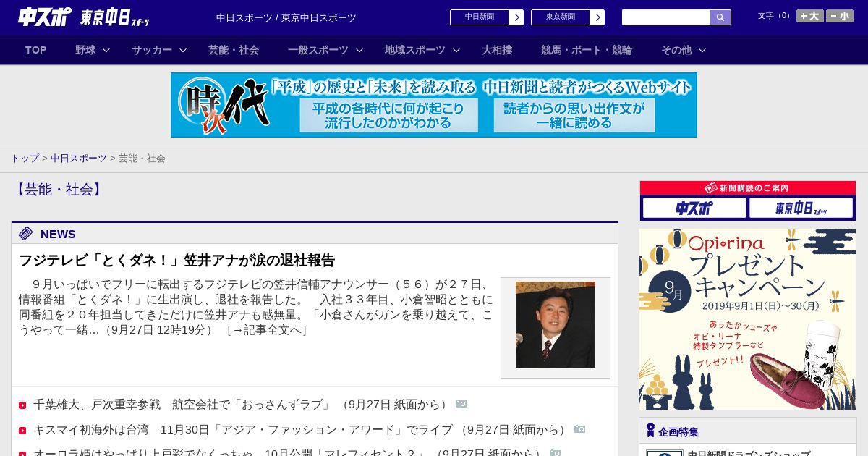
Task: Click トップ breadcrumb link
Action: point(25,158)
